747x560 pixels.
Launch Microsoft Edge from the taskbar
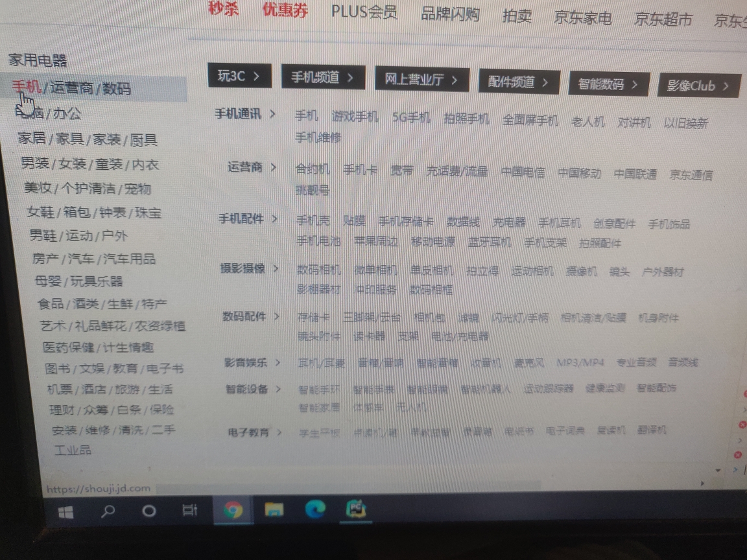tap(315, 509)
